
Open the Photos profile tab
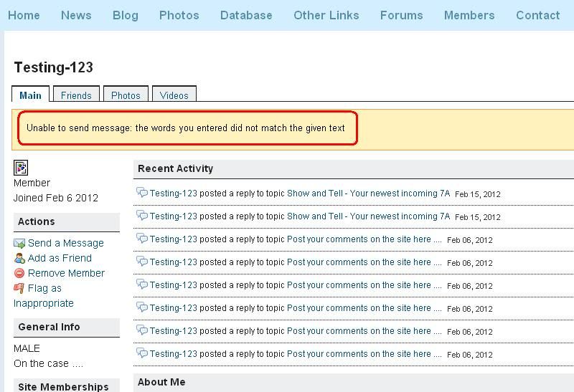pyautogui.click(x=126, y=95)
